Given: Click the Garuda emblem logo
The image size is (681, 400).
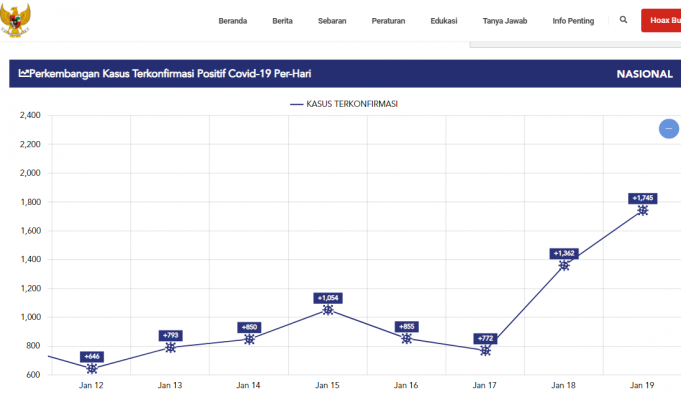Looking at the screenshot, I should [x=16, y=19].
